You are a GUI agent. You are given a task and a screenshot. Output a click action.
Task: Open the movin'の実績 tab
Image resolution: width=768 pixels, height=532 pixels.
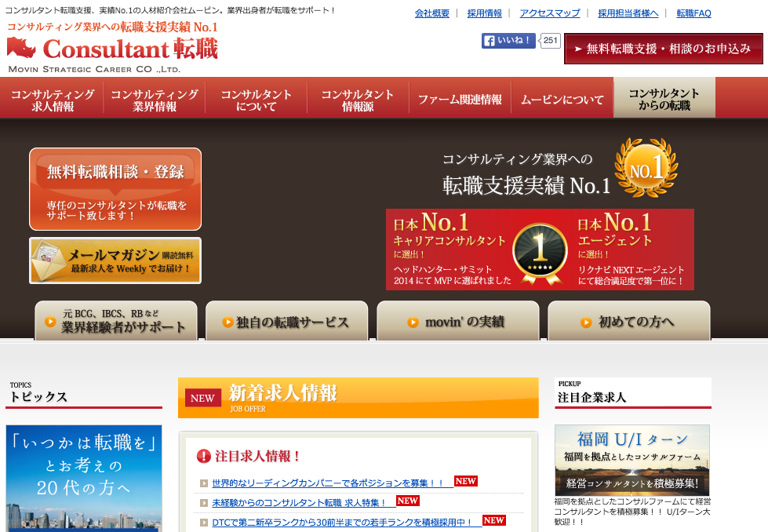point(457,322)
